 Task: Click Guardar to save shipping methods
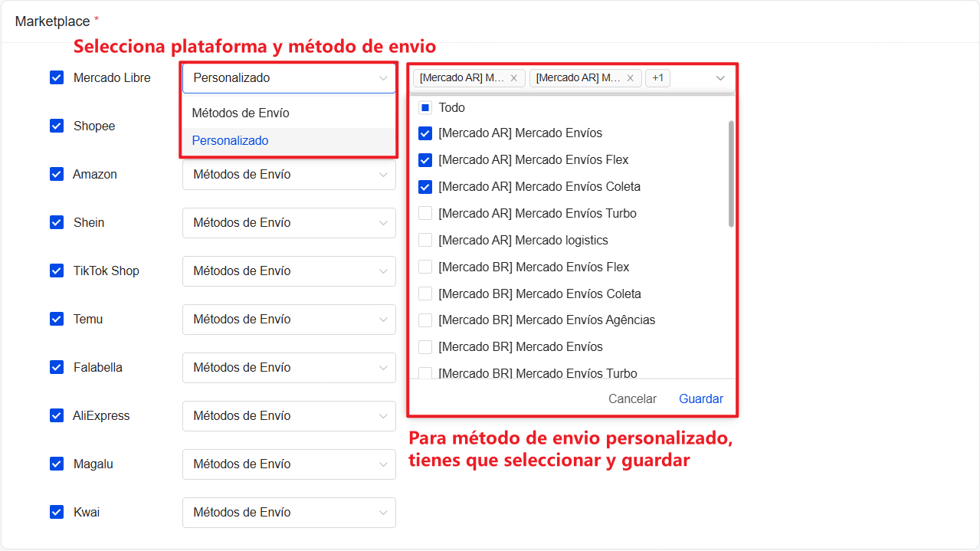coord(700,398)
